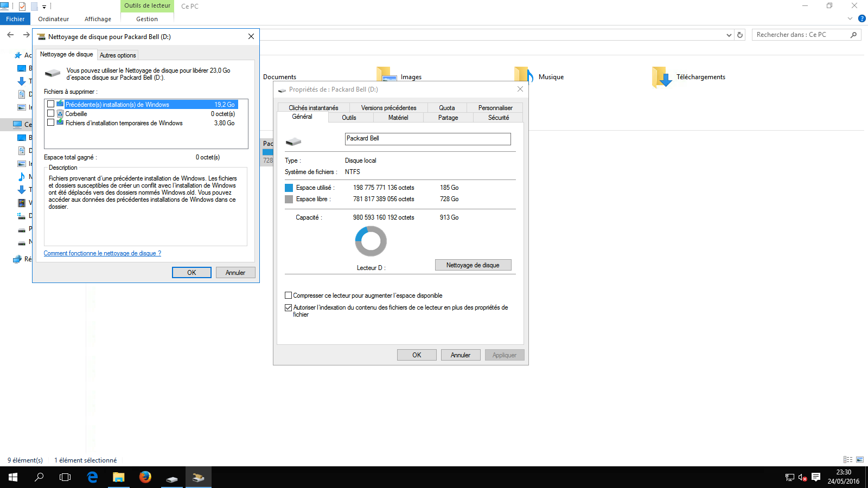This screenshot has height=488, width=868.
Task: Uncheck the Autoriser l'indexation checkbox
Action: pyautogui.click(x=289, y=307)
